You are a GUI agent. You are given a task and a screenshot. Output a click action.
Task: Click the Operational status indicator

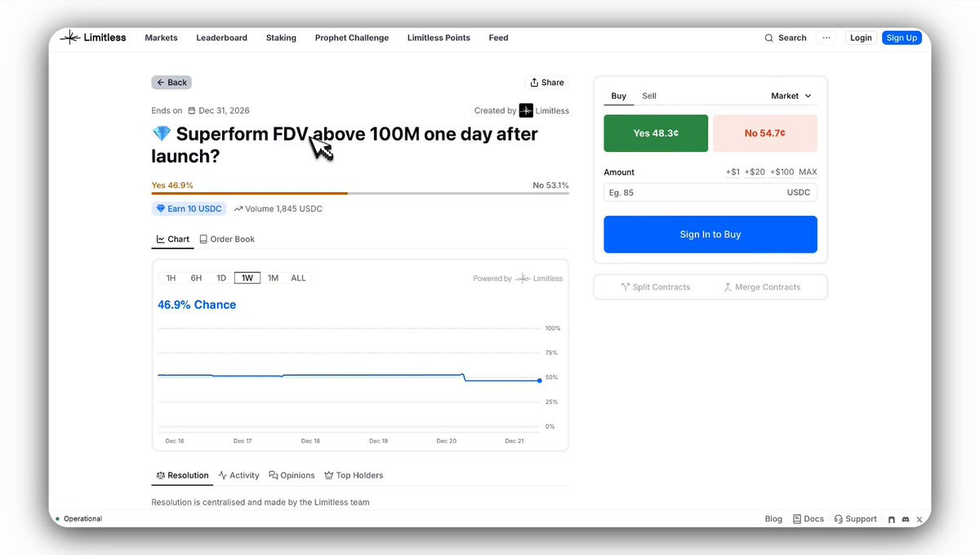[x=79, y=519]
